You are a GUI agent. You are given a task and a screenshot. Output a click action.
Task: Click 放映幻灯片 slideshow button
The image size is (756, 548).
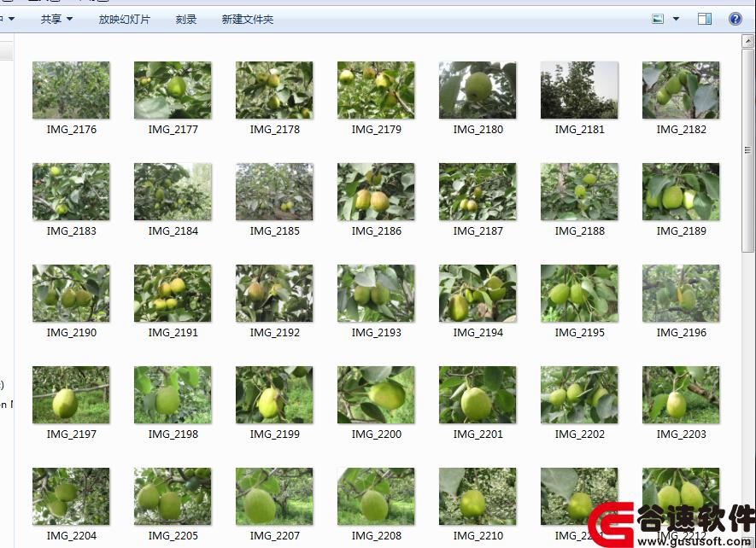125,20
